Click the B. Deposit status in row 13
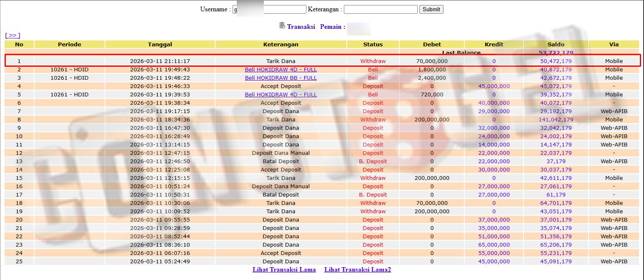 [x=373, y=161]
